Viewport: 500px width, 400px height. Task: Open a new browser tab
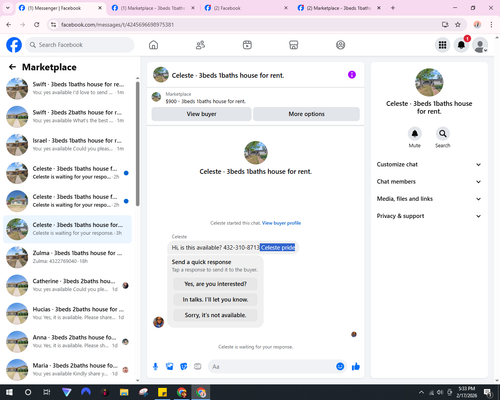coord(393,8)
